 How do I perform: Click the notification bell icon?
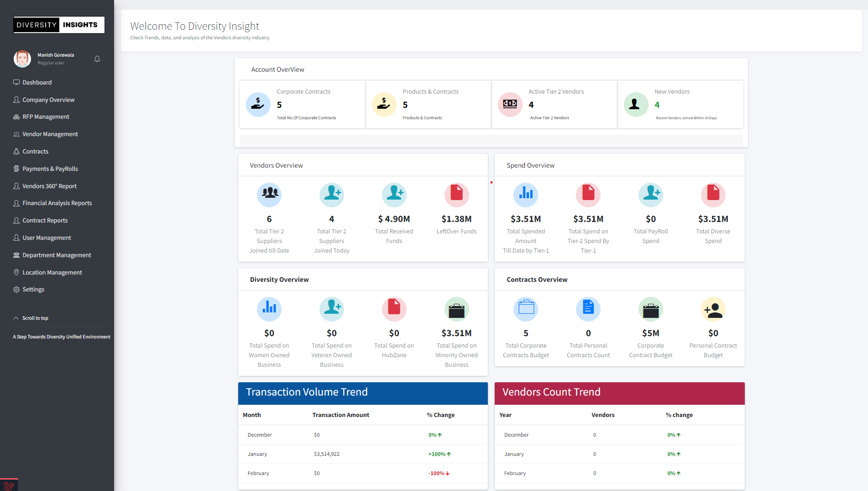97,59
